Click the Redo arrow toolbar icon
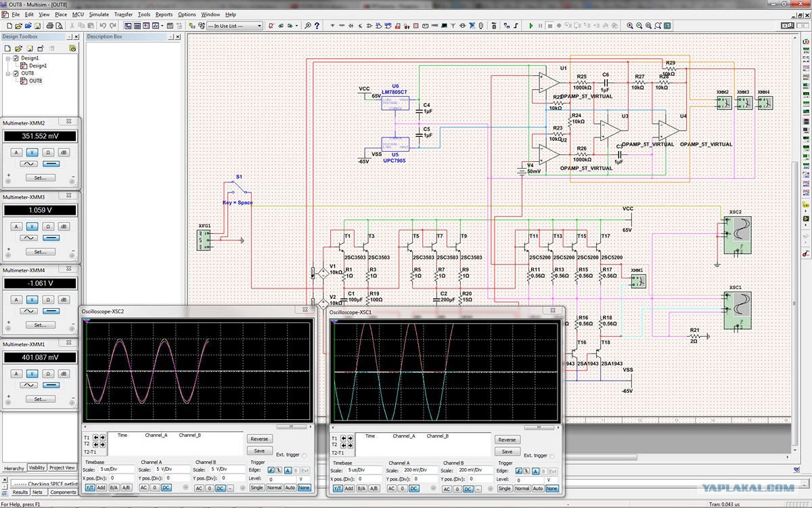This screenshot has width=812, height=508. click(113, 26)
